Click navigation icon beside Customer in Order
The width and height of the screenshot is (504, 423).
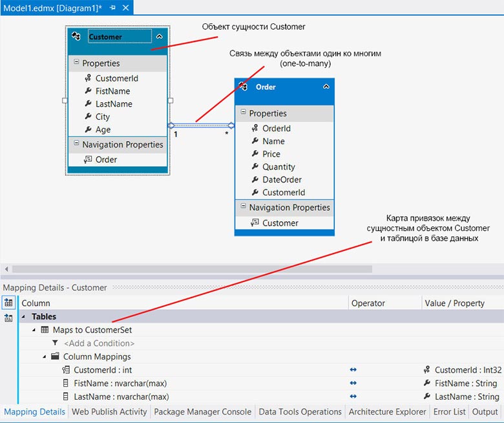(x=255, y=222)
